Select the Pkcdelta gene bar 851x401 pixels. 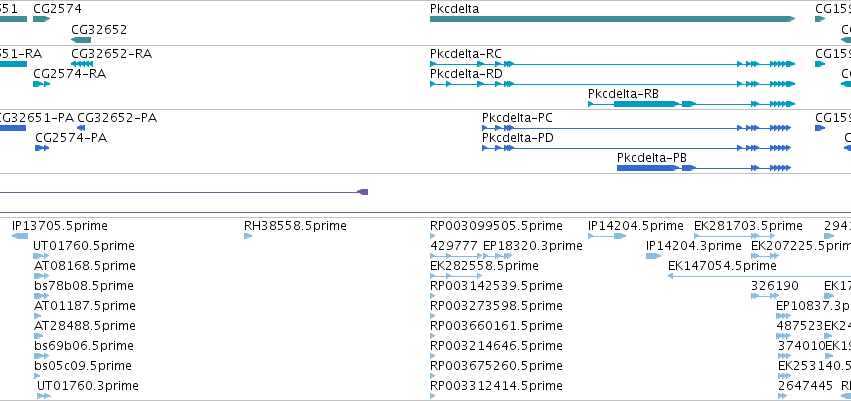tap(612, 19)
